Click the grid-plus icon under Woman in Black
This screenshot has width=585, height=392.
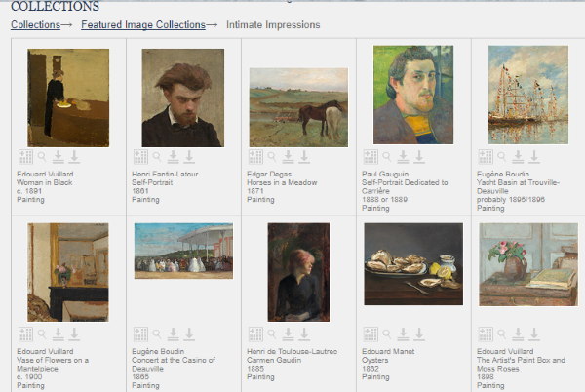25,156
